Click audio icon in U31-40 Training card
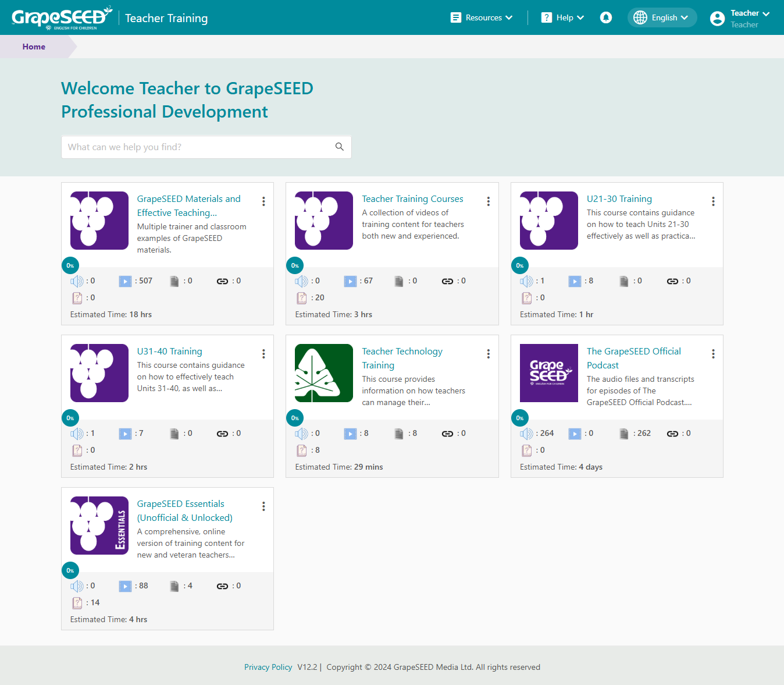 tap(77, 434)
